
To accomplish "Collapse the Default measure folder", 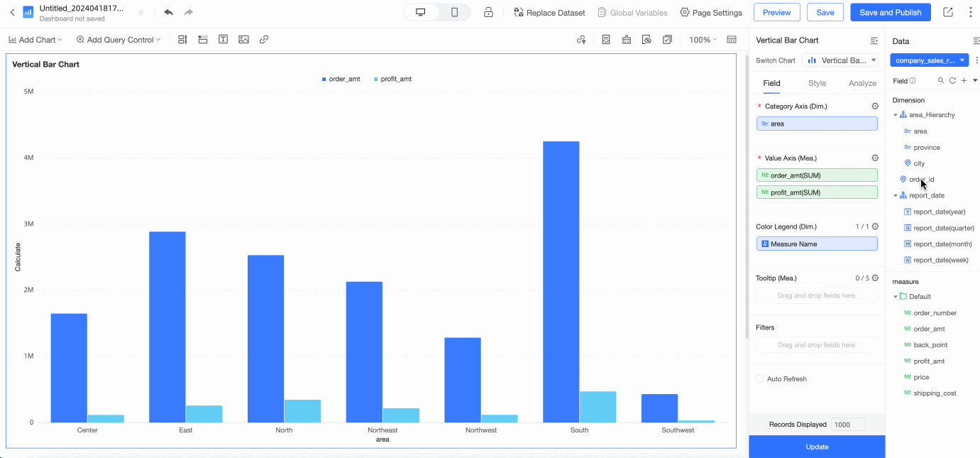I will coord(895,297).
